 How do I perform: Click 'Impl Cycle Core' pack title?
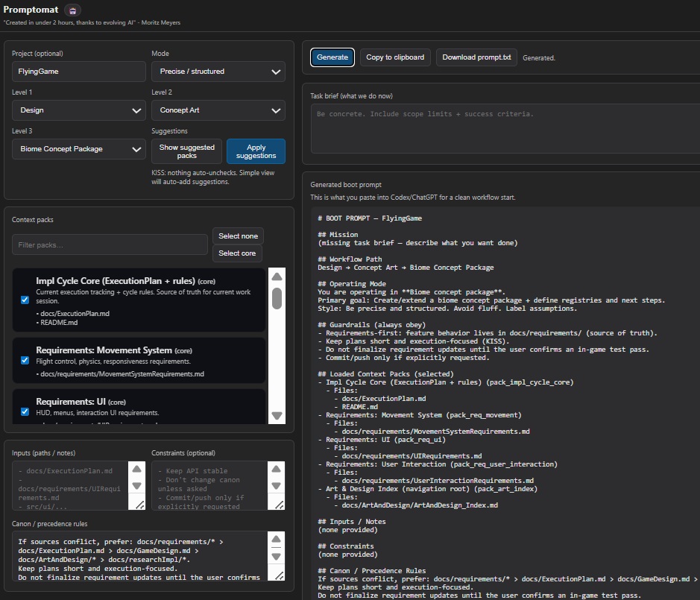[116, 281]
